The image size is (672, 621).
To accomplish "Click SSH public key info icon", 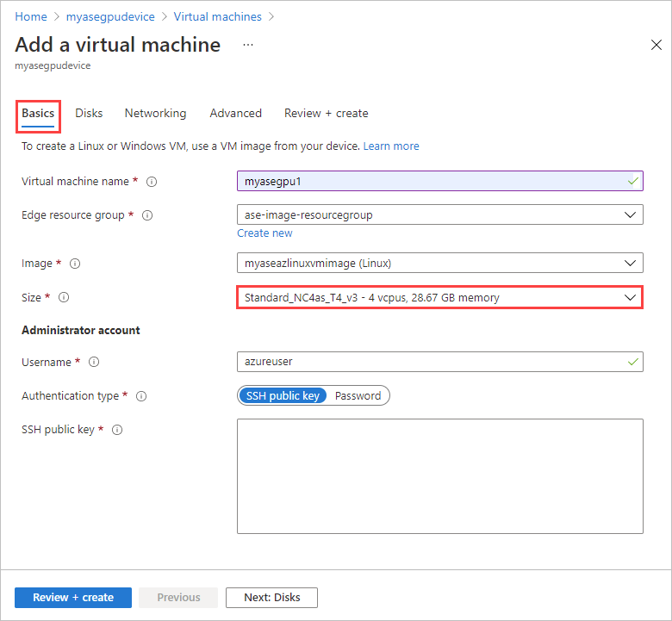I will coord(117,430).
